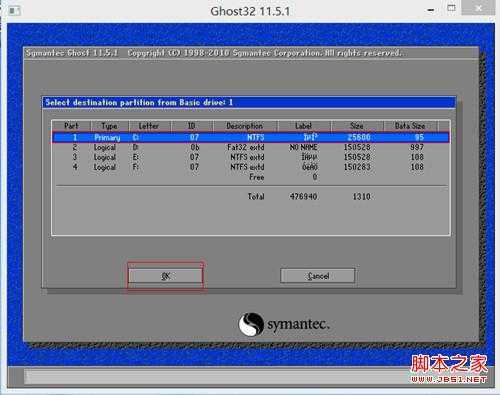
Task: Click the Description column header
Action: pyautogui.click(x=244, y=126)
